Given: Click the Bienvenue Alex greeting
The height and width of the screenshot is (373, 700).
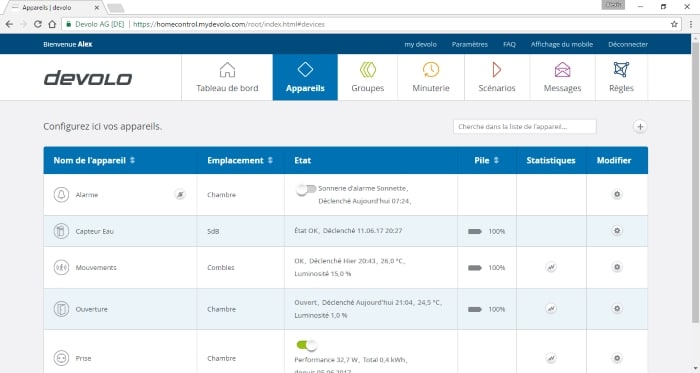Looking at the screenshot, I should tap(68, 44).
